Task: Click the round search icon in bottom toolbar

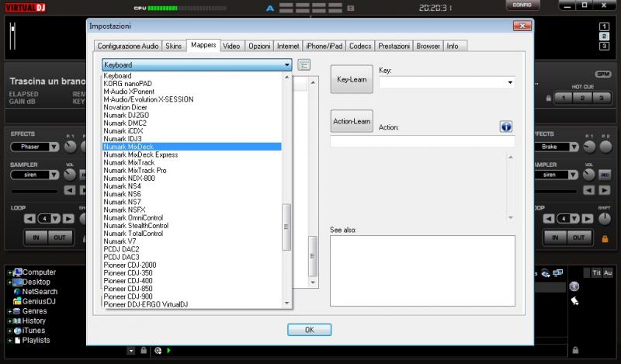Action: coord(158,351)
